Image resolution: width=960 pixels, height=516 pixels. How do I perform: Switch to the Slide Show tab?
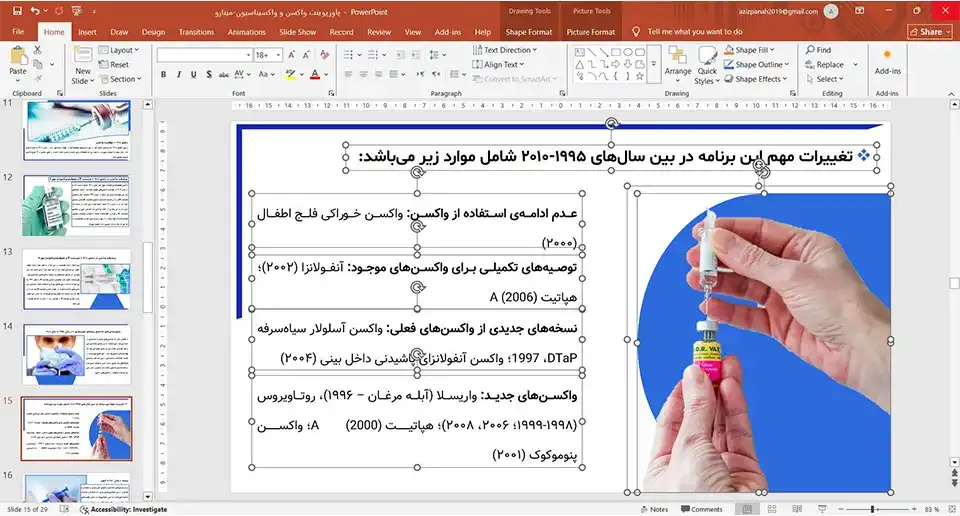pos(298,32)
